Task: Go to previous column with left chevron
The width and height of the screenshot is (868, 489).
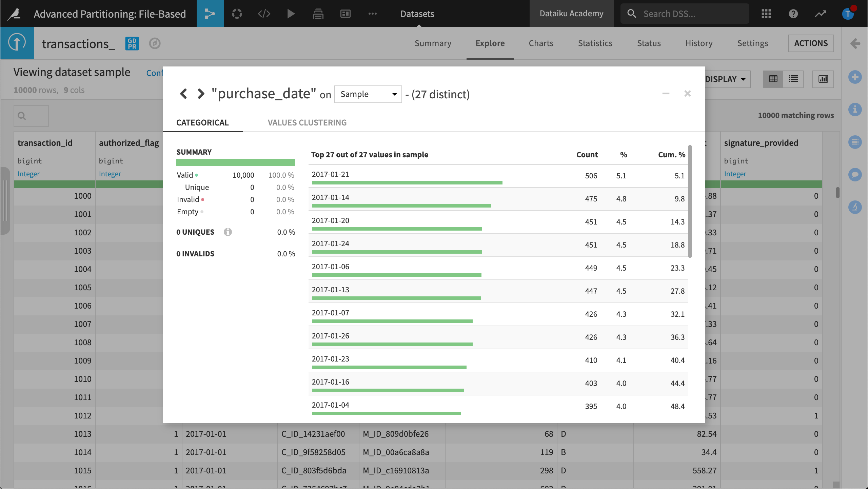Action: pos(183,93)
